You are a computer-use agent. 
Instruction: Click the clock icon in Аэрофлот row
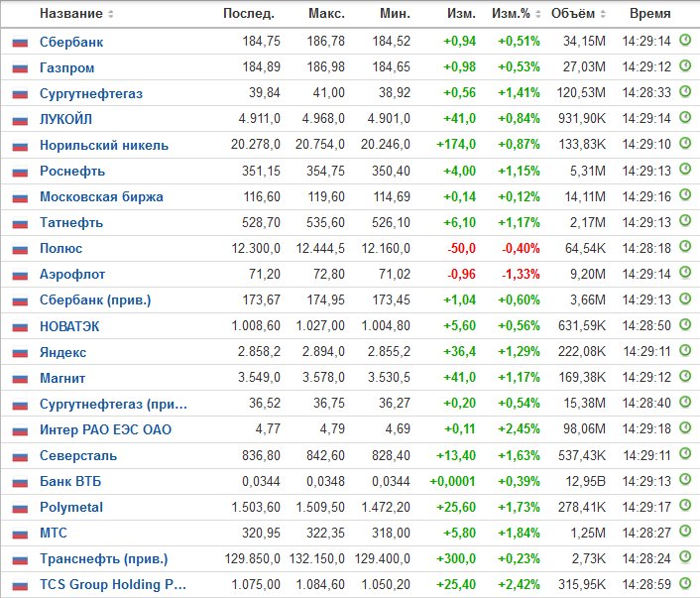685,273
